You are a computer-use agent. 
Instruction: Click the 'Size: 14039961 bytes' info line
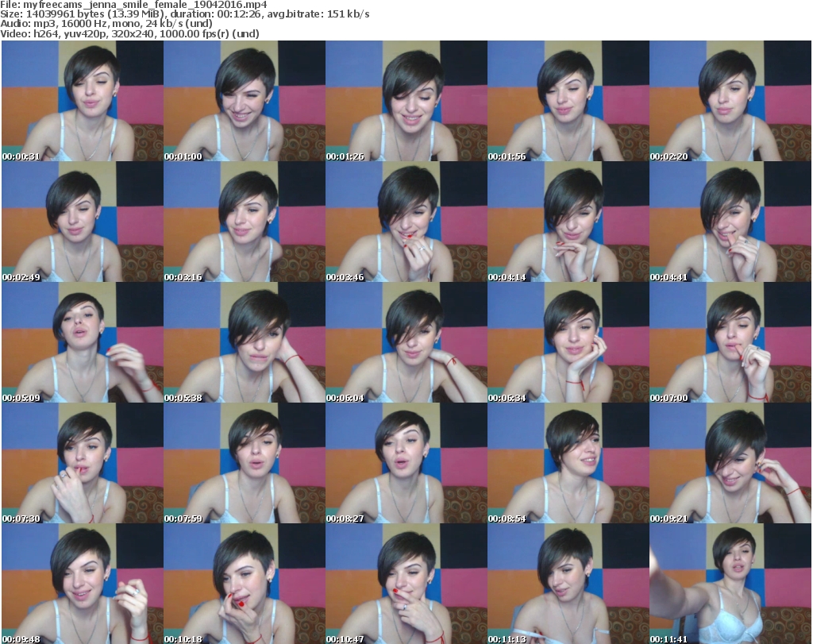[184, 14]
